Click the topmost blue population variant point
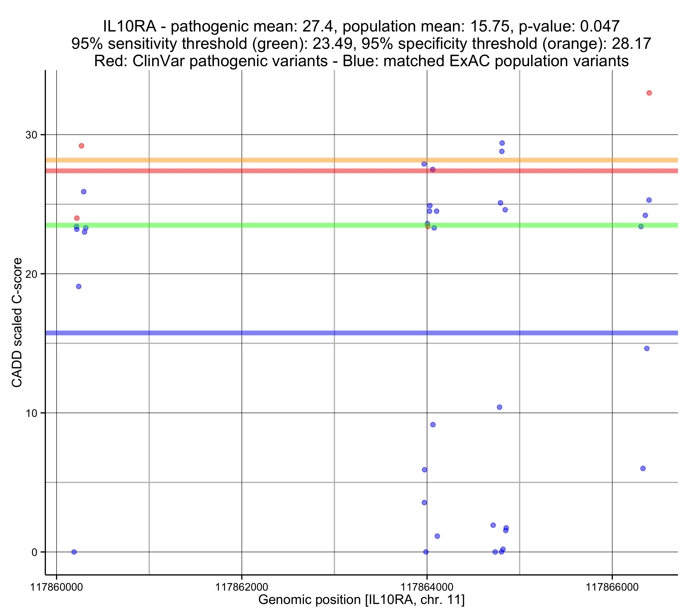 click(x=502, y=143)
